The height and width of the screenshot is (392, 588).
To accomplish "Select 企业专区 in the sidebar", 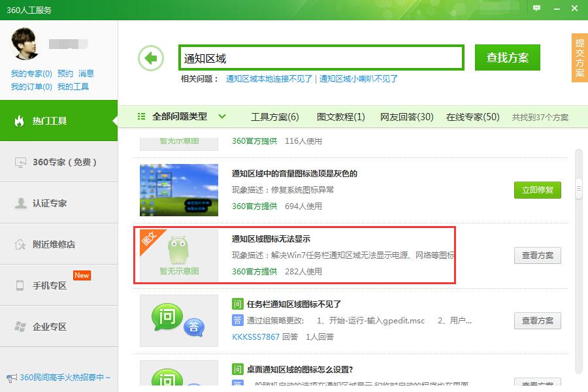I will [x=59, y=327].
